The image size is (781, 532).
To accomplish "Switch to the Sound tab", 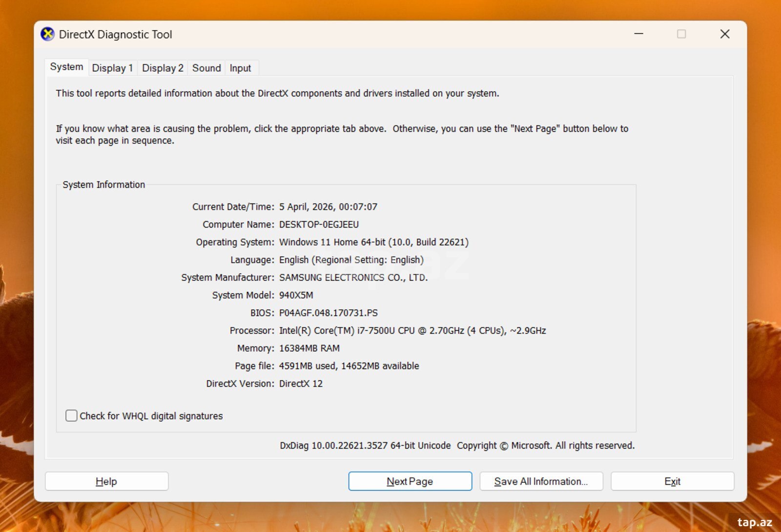I will pyautogui.click(x=206, y=68).
